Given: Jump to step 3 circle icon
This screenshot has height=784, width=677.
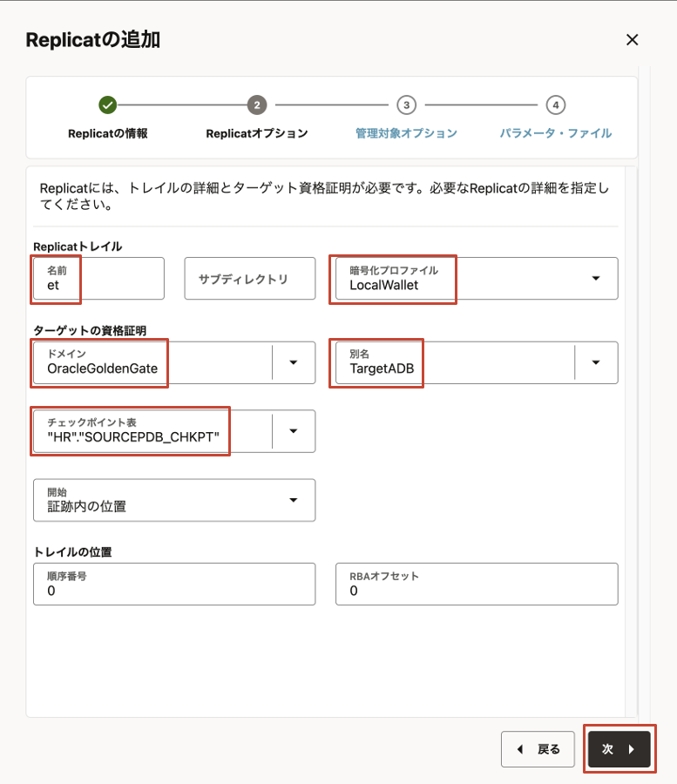Looking at the screenshot, I should [x=407, y=105].
